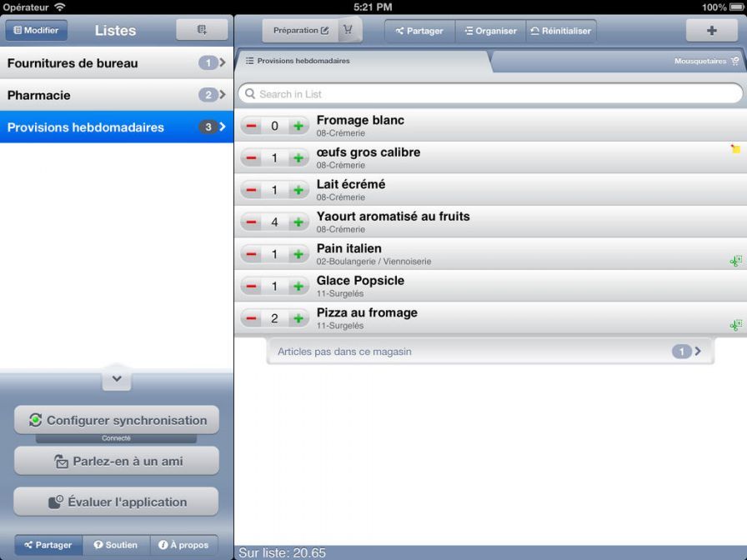Viewport: 747px width, 560px height.
Task: Open the Pharmacie list
Action: [x=117, y=95]
